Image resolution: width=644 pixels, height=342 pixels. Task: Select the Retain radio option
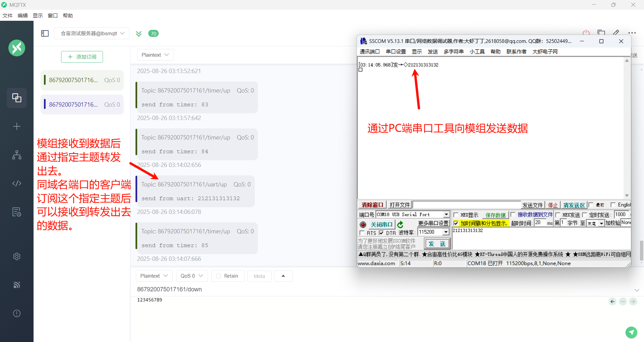tap(219, 276)
